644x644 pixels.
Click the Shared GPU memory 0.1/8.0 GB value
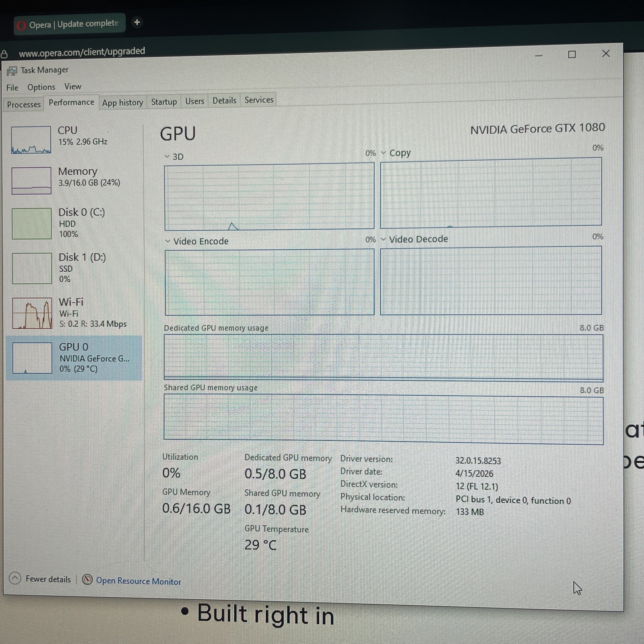[x=275, y=510]
